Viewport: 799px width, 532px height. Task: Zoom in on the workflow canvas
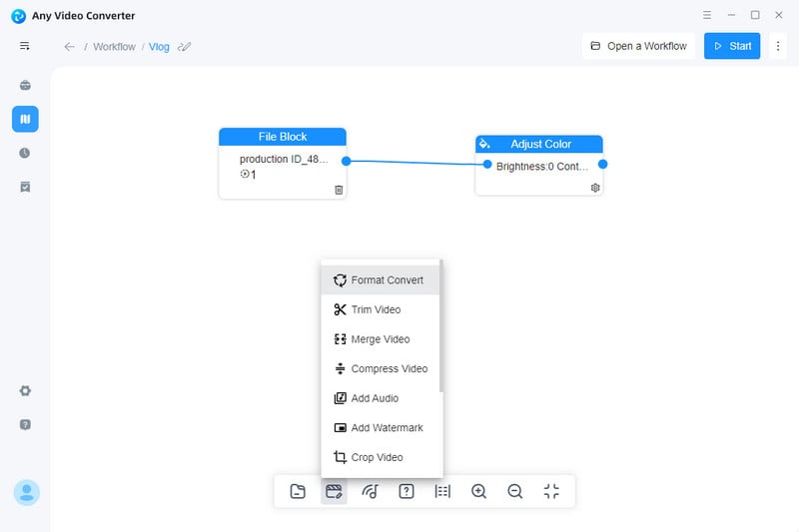pos(478,491)
